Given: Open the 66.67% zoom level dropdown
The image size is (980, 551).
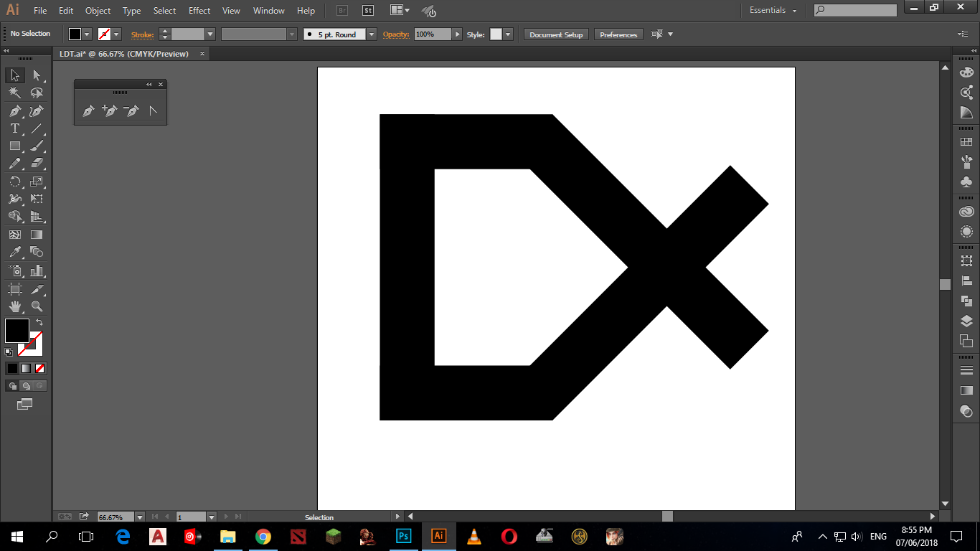Looking at the screenshot, I should click(140, 517).
